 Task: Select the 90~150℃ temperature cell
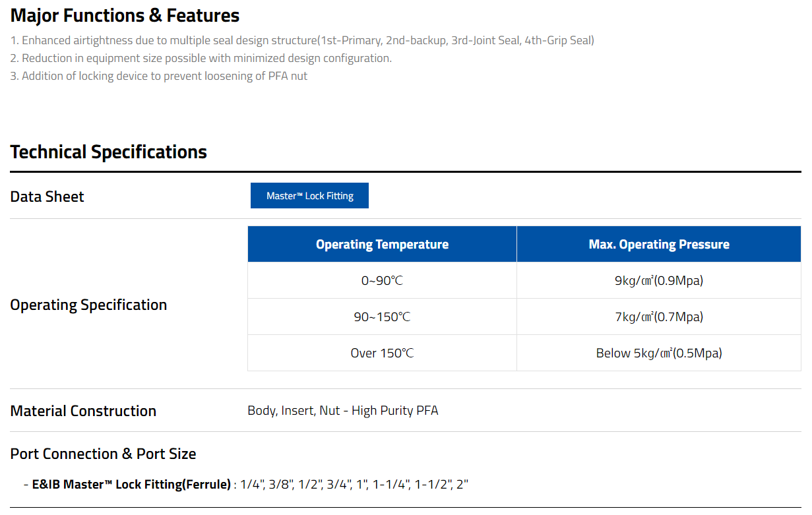382,317
